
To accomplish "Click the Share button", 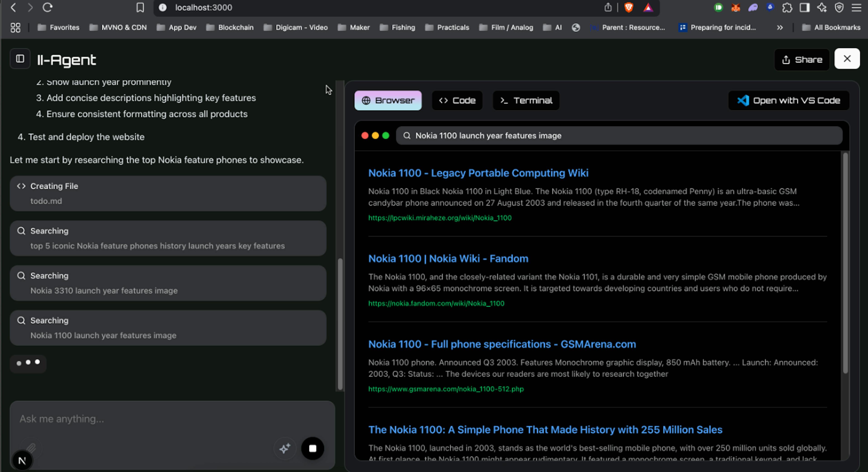I will pyautogui.click(x=802, y=60).
